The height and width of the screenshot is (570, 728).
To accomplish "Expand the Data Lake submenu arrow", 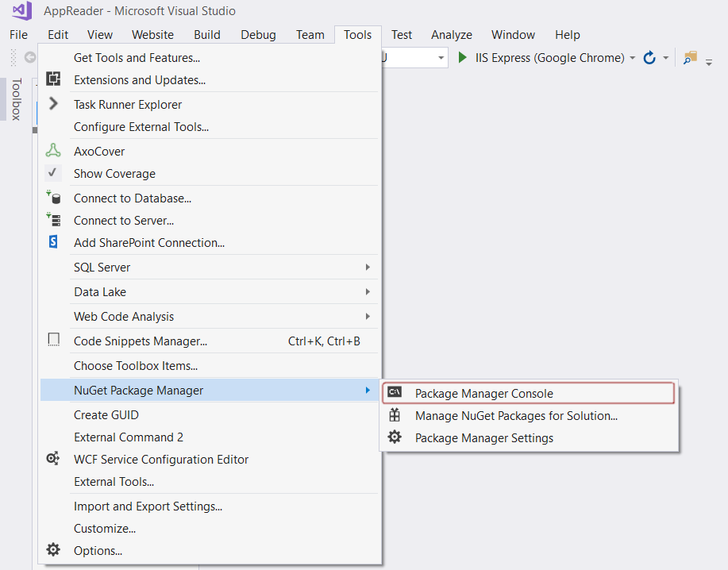I will [x=368, y=292].
